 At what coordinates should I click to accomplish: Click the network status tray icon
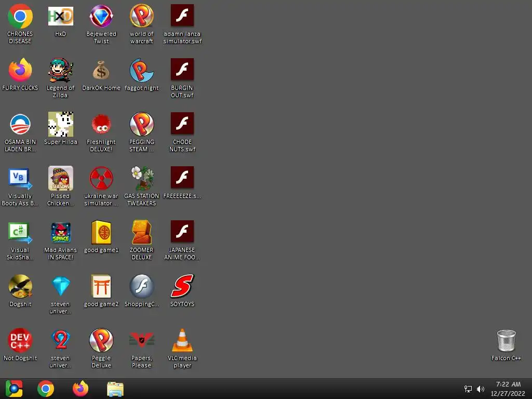coord(468,389)
